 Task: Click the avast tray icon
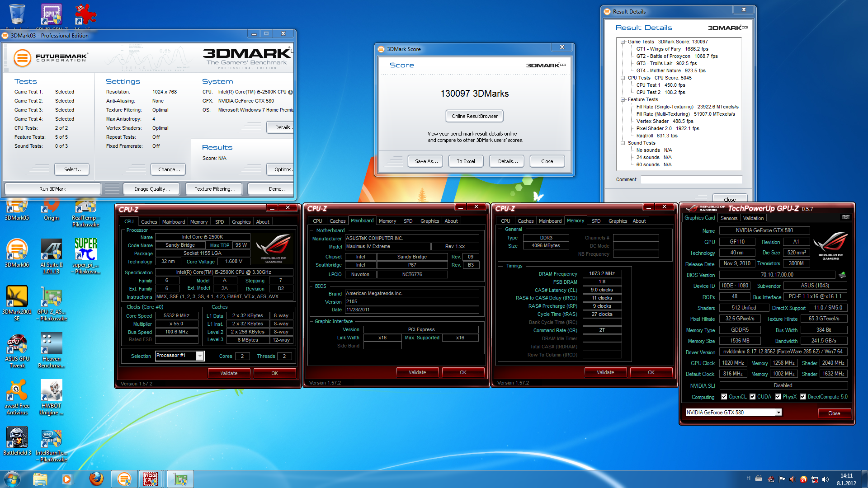pos(803,479)
